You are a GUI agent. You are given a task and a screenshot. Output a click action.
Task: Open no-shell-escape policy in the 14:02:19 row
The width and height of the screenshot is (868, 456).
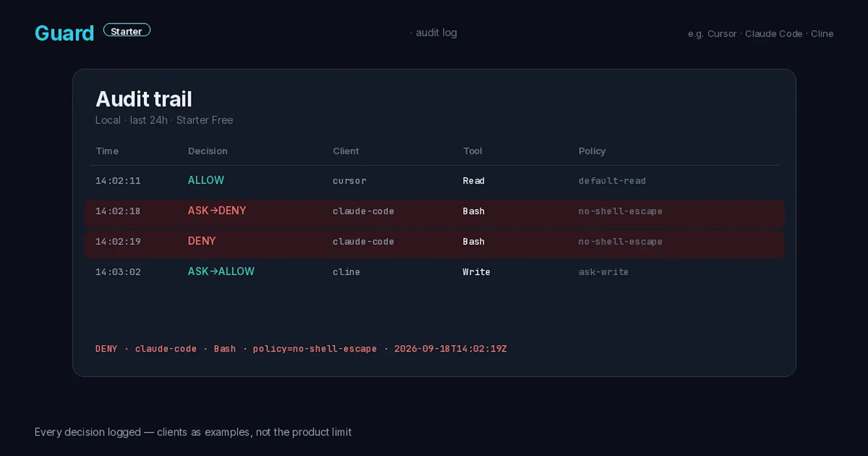coord(620,242)
